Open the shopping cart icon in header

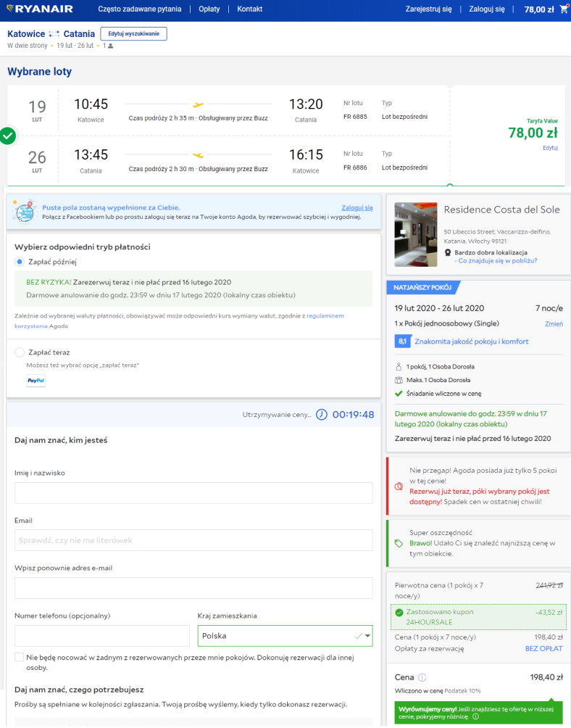(564, 9)
